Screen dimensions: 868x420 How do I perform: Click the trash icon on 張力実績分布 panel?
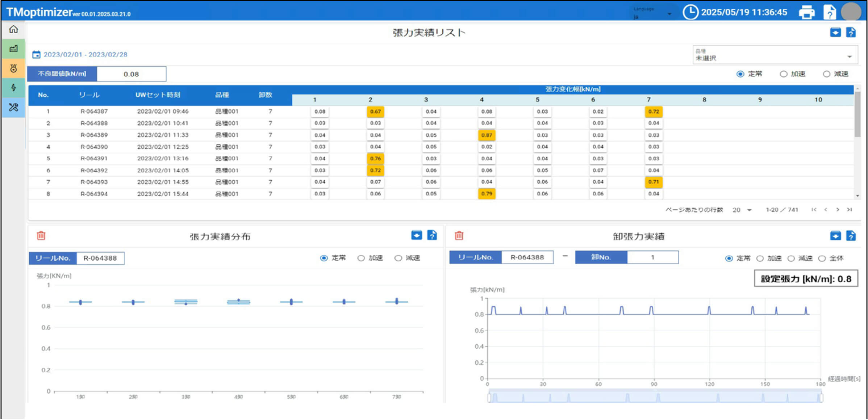point(41,236)
